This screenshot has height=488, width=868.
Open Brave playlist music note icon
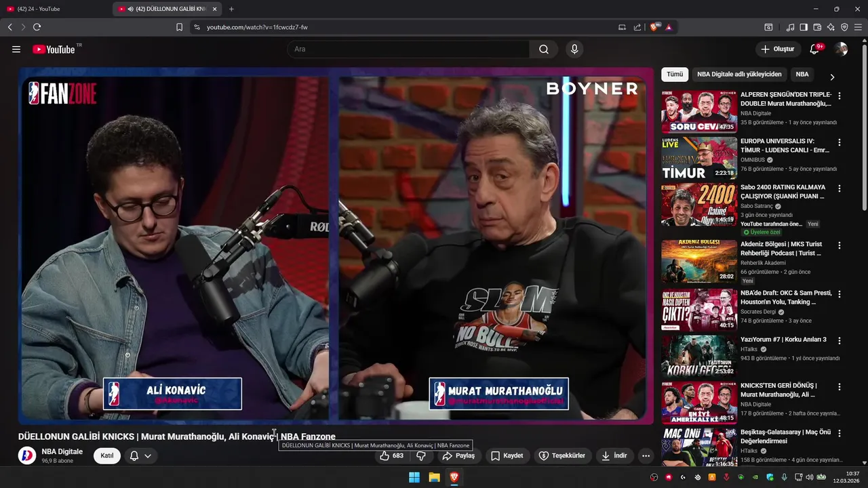[x=790, y=27]
